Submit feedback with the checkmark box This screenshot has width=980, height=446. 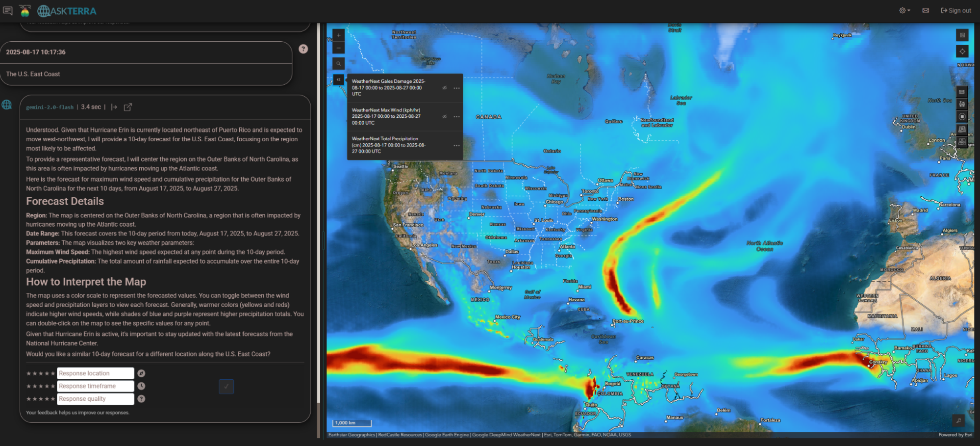(226, 387)
